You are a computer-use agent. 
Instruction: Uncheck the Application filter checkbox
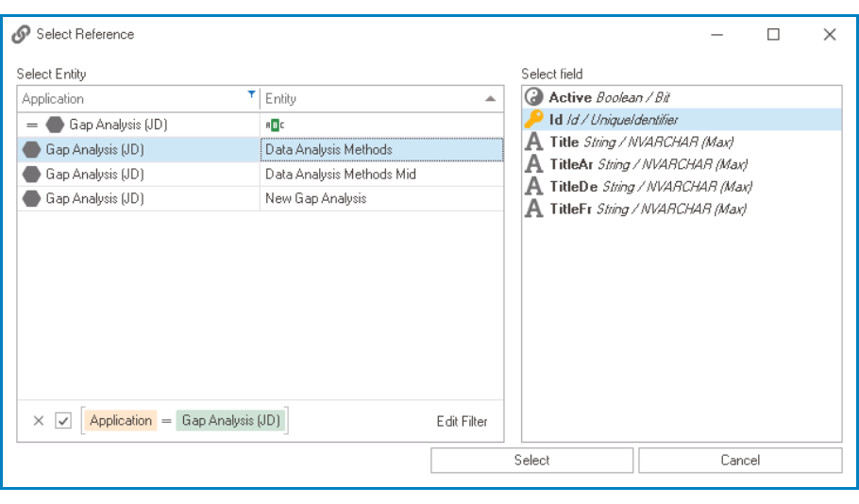(x=63, y=421)
